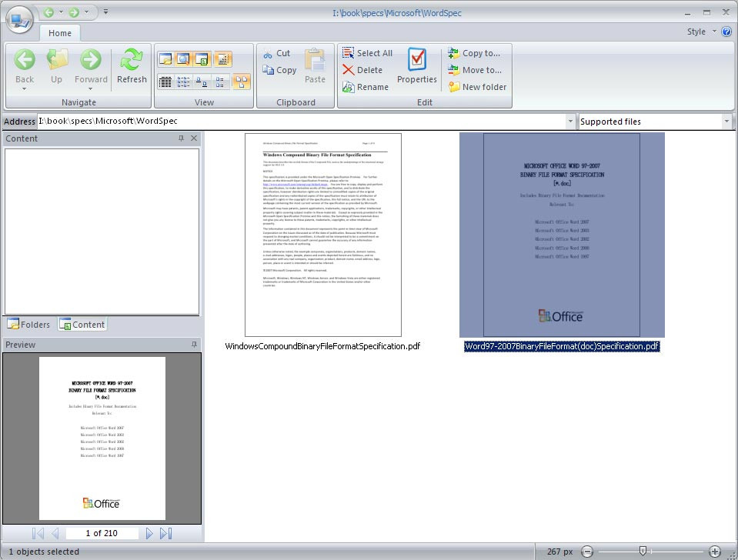Pin the Preview panel

pos(194,345)
